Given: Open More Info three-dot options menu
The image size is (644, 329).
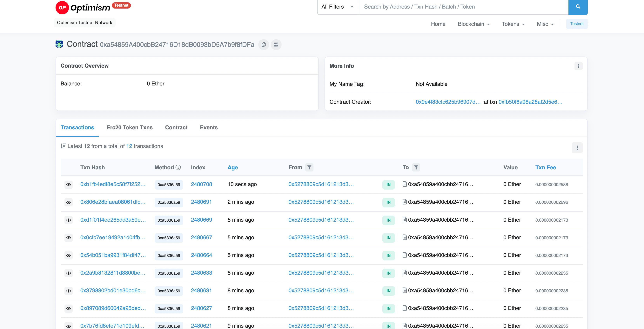Looking at the screenshot, I should tap(578, 66).
